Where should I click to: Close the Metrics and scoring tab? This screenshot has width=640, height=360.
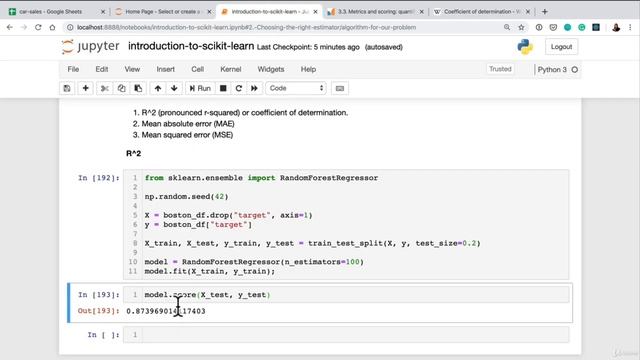pos(421,12)
